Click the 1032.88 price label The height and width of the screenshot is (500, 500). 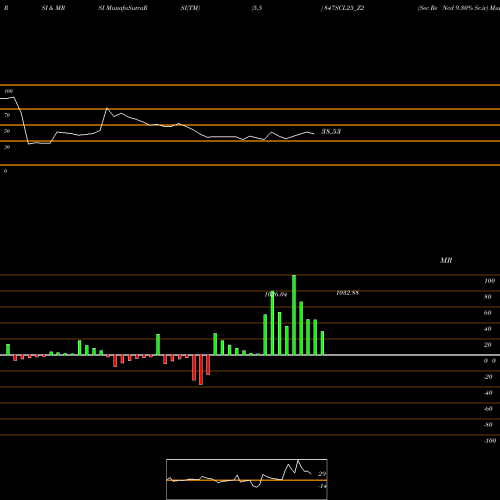pos(347,293)
